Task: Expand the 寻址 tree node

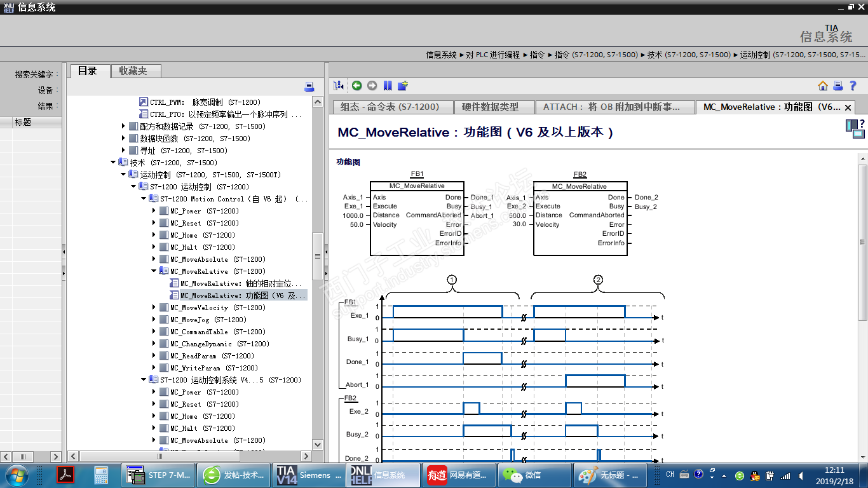Action: [124, 151]
